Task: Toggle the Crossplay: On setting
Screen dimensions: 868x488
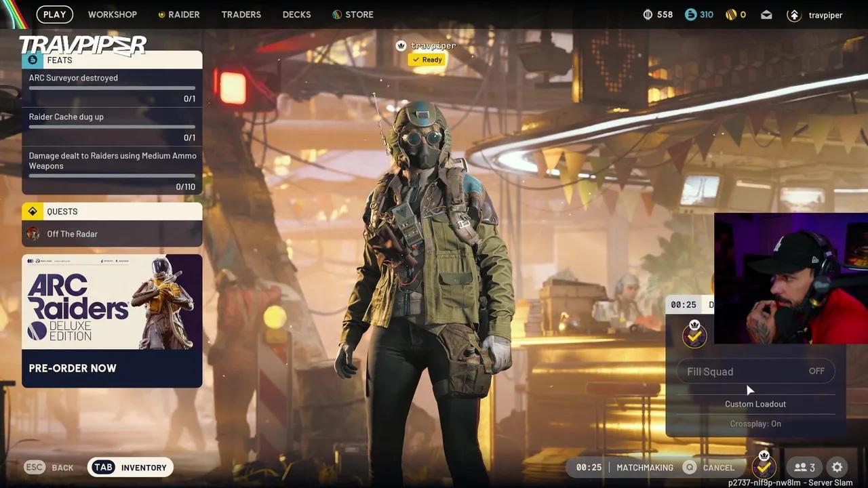Action: [x=755, y=424]
